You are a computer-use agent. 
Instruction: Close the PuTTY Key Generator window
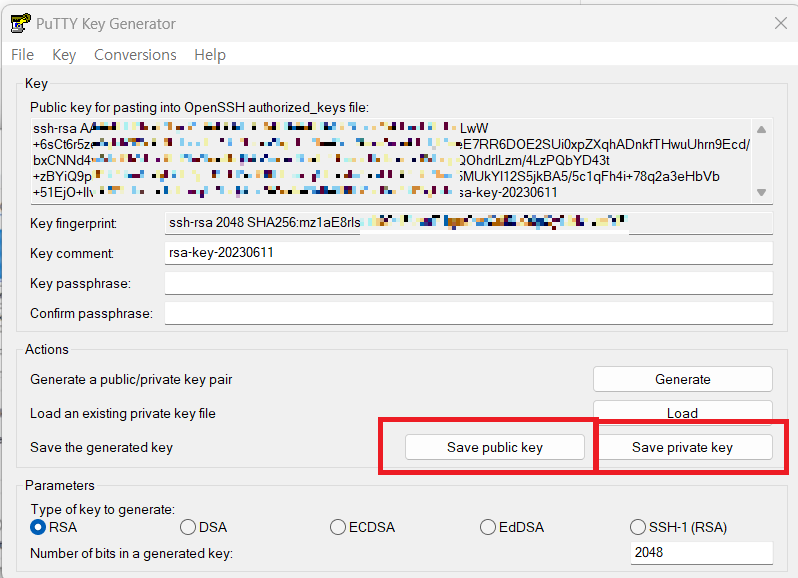pyautogui.click(x=781, y=23)
